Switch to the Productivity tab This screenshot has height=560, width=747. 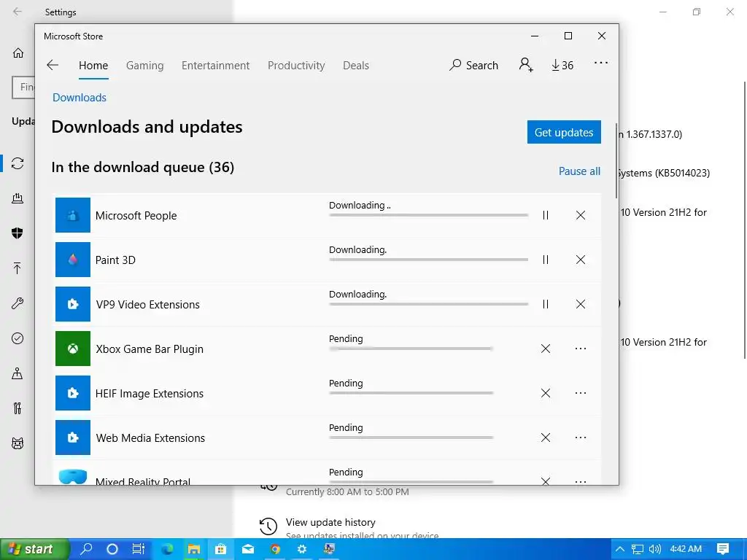[296, 66]
